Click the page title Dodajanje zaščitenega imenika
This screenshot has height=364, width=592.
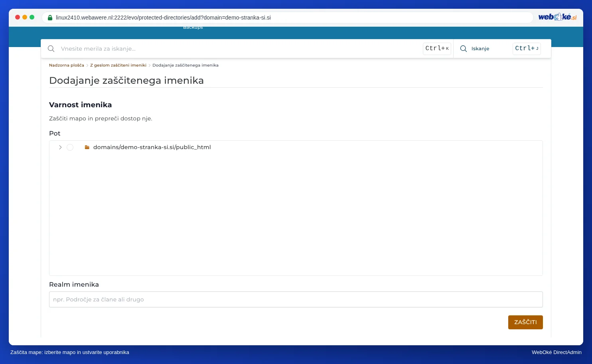pos(126,81)
